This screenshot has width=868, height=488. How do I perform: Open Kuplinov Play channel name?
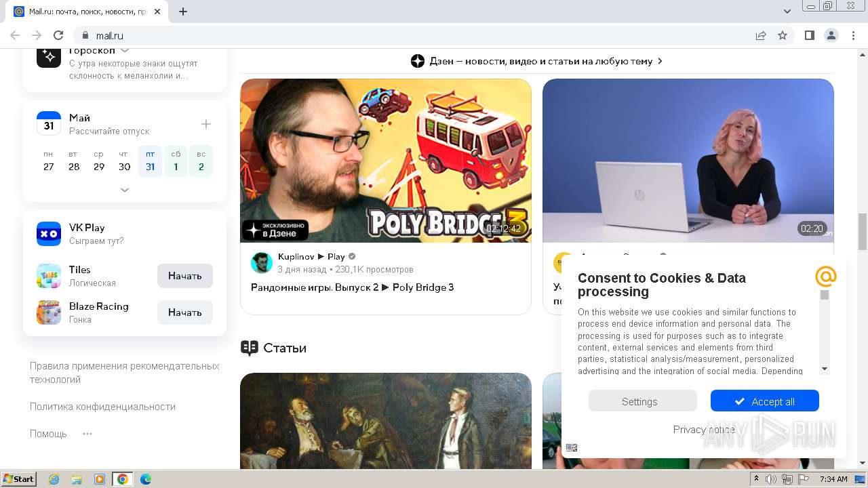311,257
